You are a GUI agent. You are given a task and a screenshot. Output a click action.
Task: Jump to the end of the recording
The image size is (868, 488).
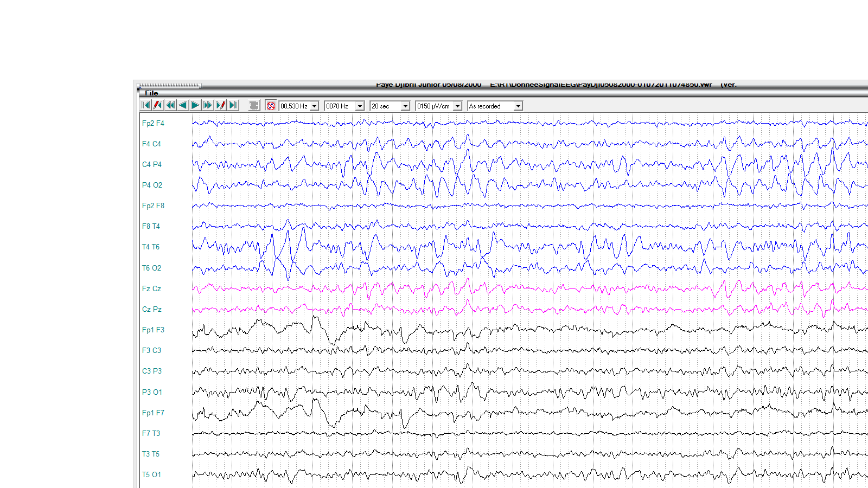click(x=233, y=105)
